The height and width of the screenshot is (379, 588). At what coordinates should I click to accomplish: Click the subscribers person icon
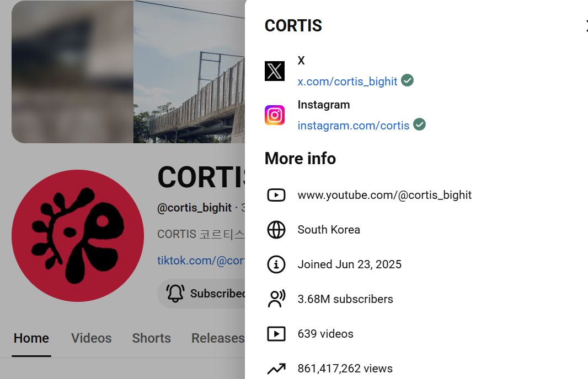276,299
